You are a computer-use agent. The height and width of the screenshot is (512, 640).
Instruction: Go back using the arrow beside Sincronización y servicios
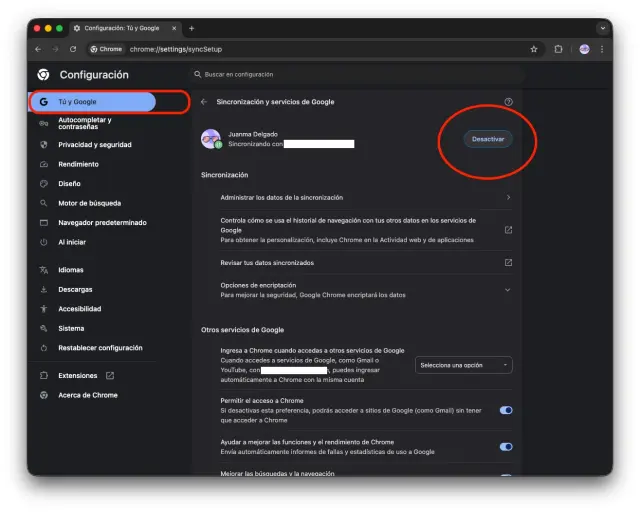[x=204, y=102]
